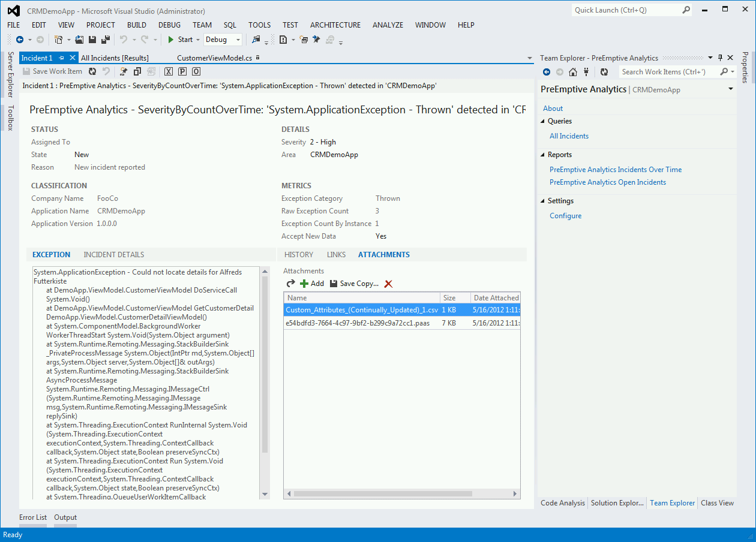Open the document tabs overflow dropdown
This screenshot has height=542, width=756.
pos(529,58)
